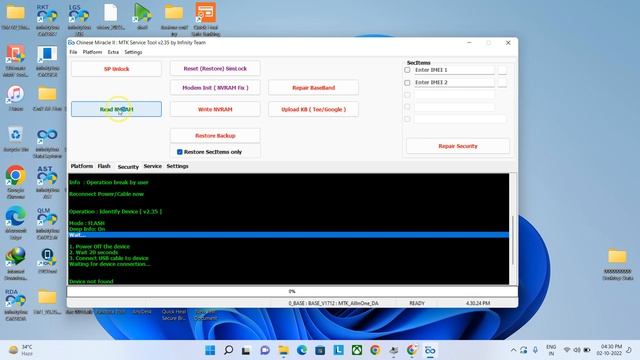Open the RKT Infinity shortcut on desktop
640x360 pixels.
(x=47, y=19)
